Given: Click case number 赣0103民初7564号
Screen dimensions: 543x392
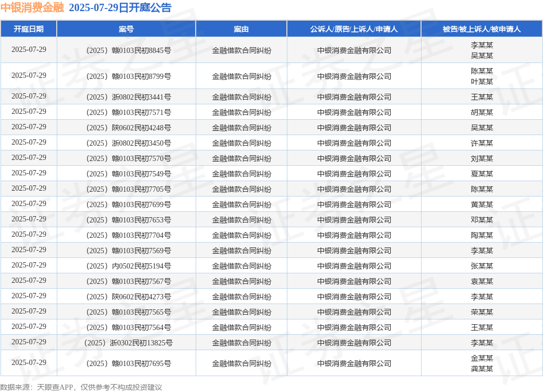Looking at the screenshot, I should coord(128,327).
